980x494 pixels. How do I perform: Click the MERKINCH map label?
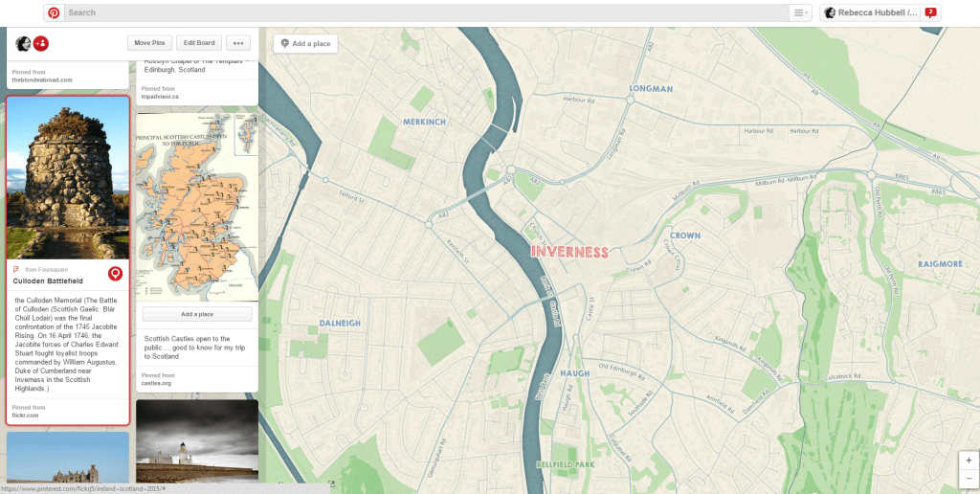(x=424, y=122)
